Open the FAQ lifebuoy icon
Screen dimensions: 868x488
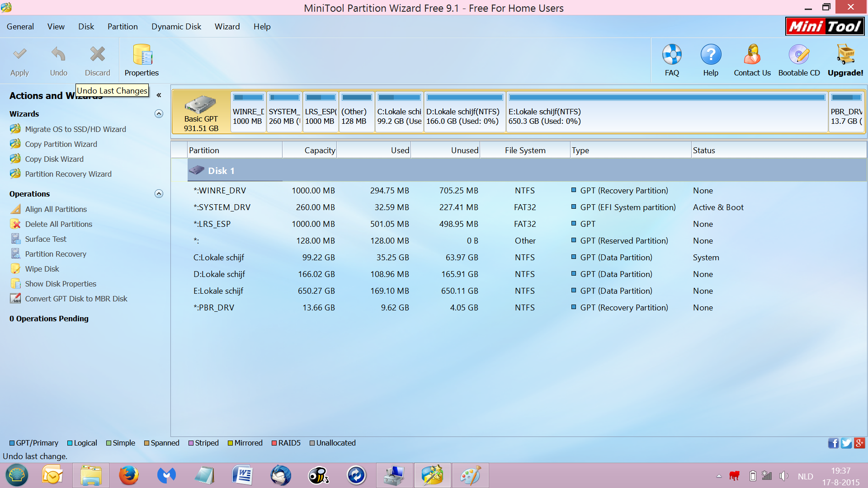672,55
